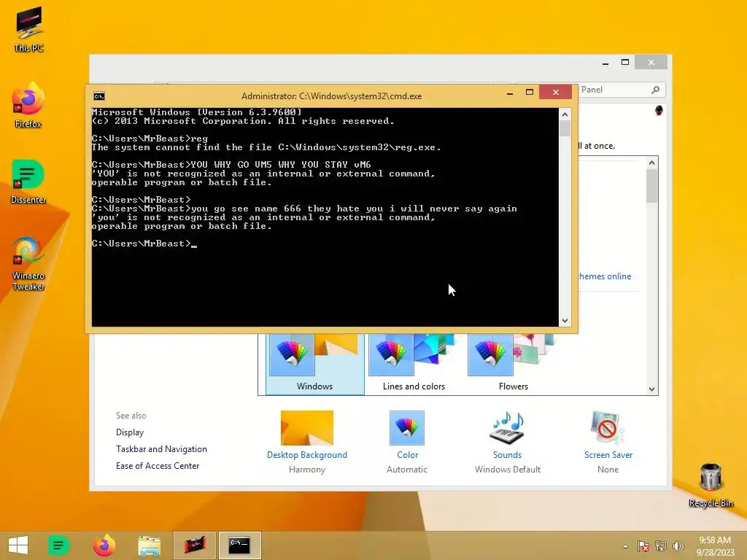747x560 pixels.
Task: Click the help icon in Personalization window
Action: click(659, 111)
